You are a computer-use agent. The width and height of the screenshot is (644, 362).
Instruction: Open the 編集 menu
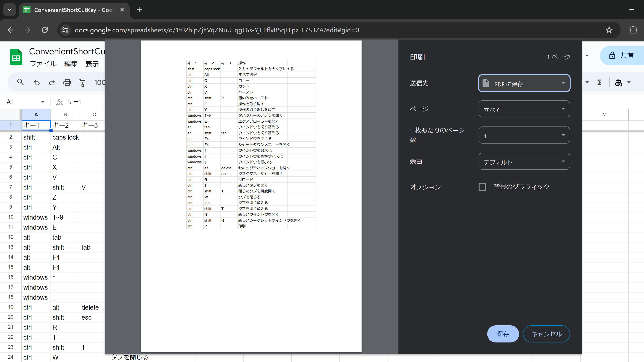click(71, 64)
